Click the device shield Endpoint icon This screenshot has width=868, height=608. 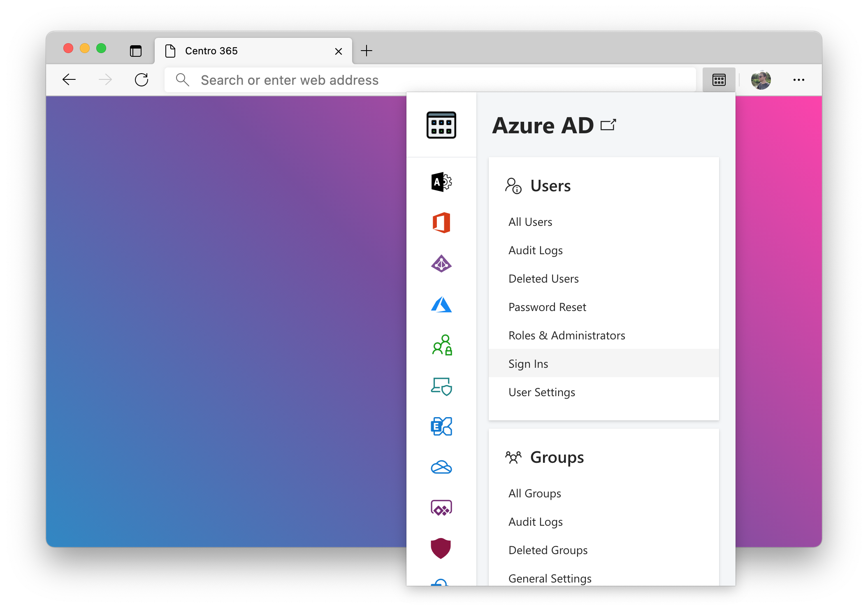pos(441,386)
